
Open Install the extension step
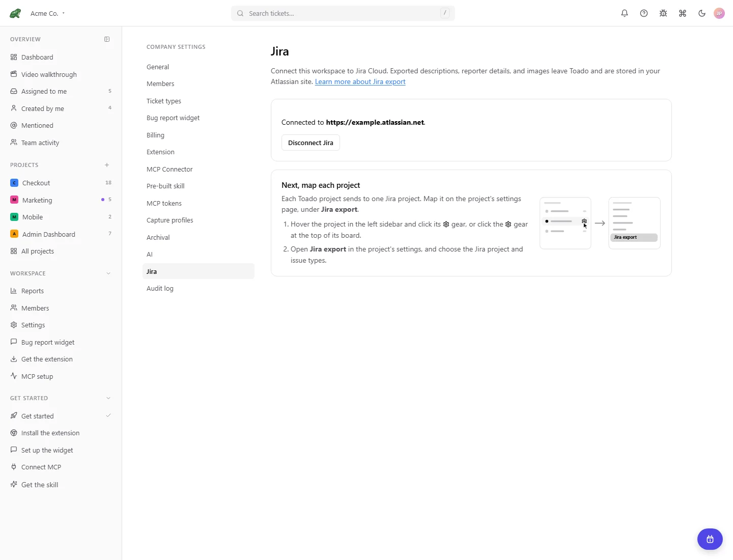(61, 433)
